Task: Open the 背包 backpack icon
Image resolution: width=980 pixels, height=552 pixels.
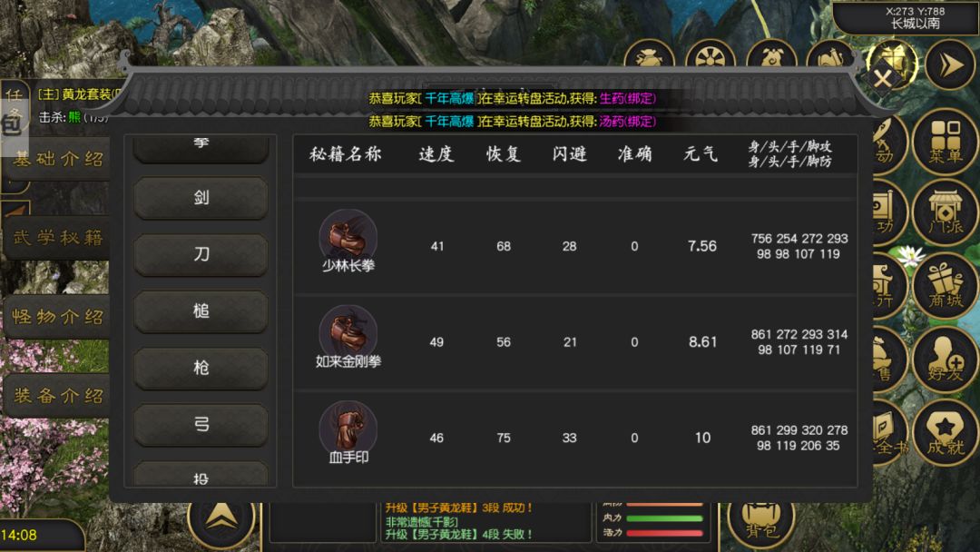Action: click(x=760, y=520)
